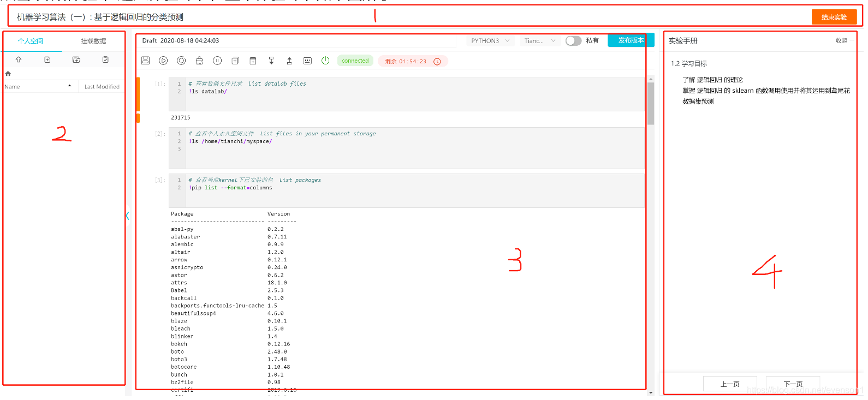Collapse the left file panel arrow
Image resolution: width=868 pixels, height=400 pixels.
(x=128, y=216)
